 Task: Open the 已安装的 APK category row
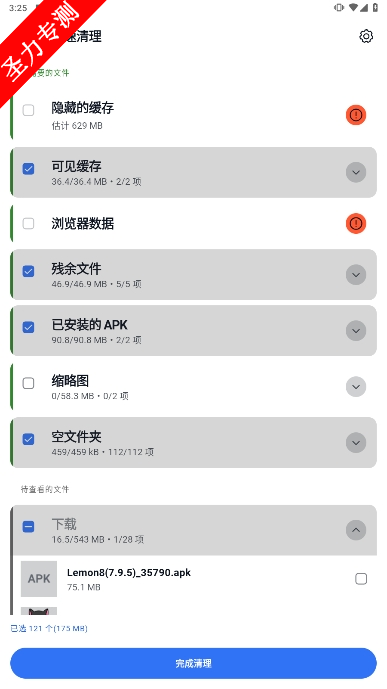193,330
